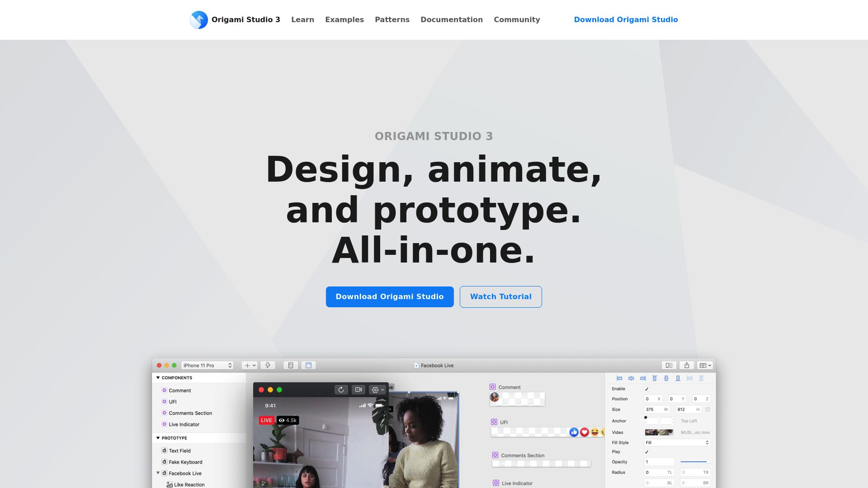
Task: Click the refresh icon in preview window
Action: [341, 389]
